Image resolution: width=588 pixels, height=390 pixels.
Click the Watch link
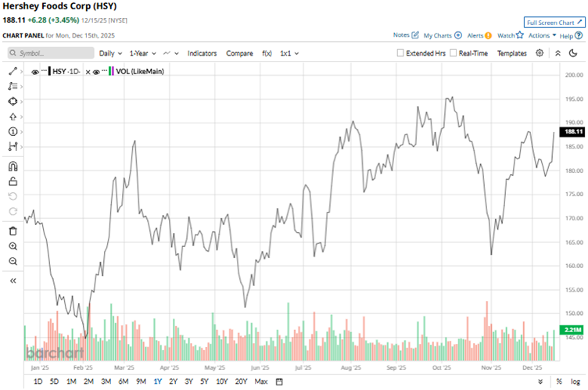click(506, 36)
